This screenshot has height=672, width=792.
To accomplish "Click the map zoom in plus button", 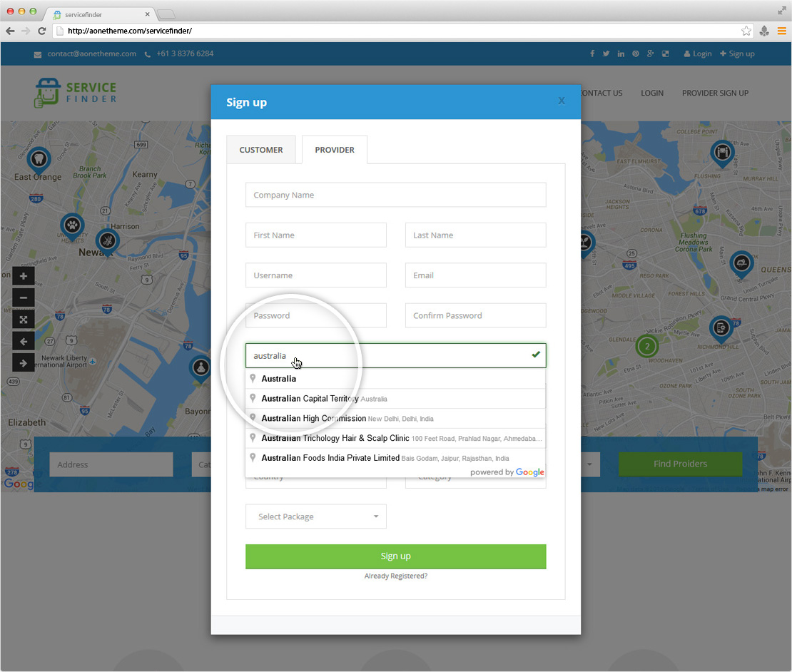I will tap(23, 276).
